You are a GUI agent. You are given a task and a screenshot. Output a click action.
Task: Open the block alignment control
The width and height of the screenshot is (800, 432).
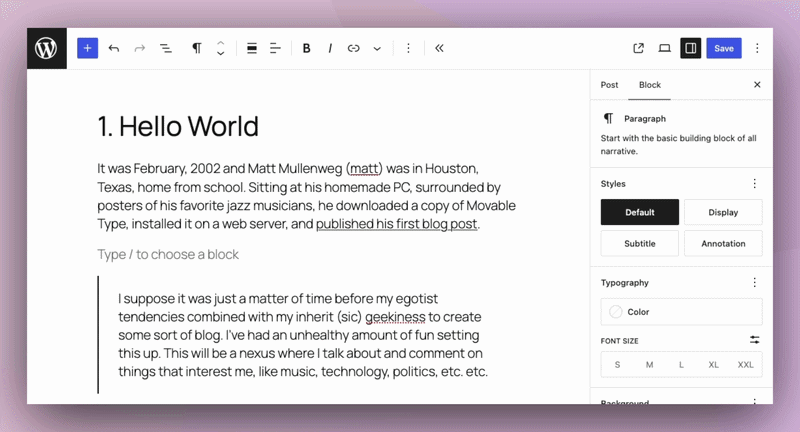tap(252, 48)
